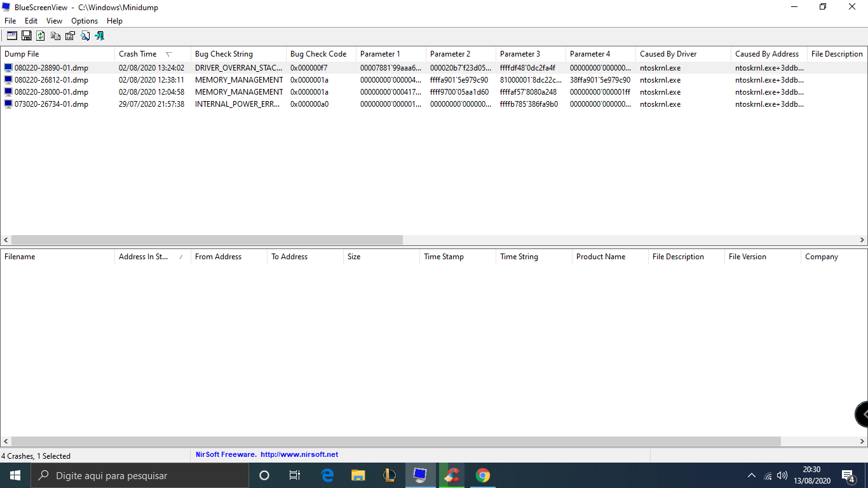The image size is (868, 488).
Task: Sort by Bug Check Code column
Action: (321, 54)
